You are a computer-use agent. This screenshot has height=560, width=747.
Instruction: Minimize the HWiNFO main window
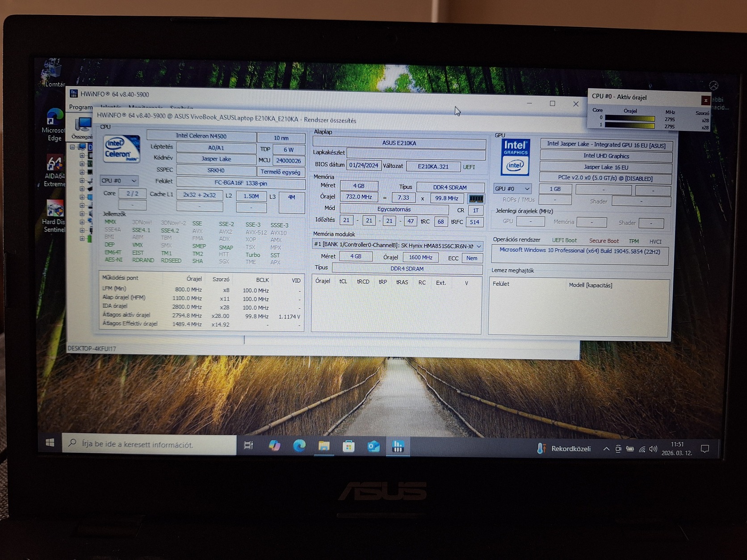[x=529, y=103]
